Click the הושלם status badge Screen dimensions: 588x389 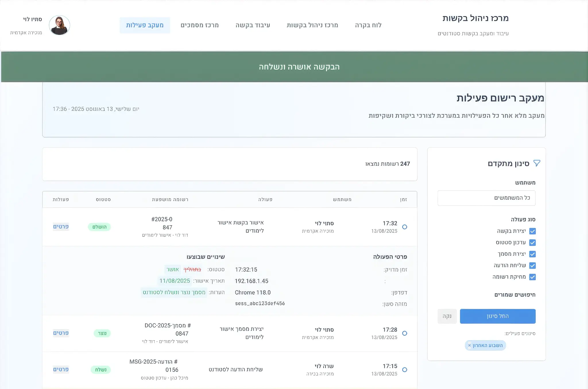[99, 227]
